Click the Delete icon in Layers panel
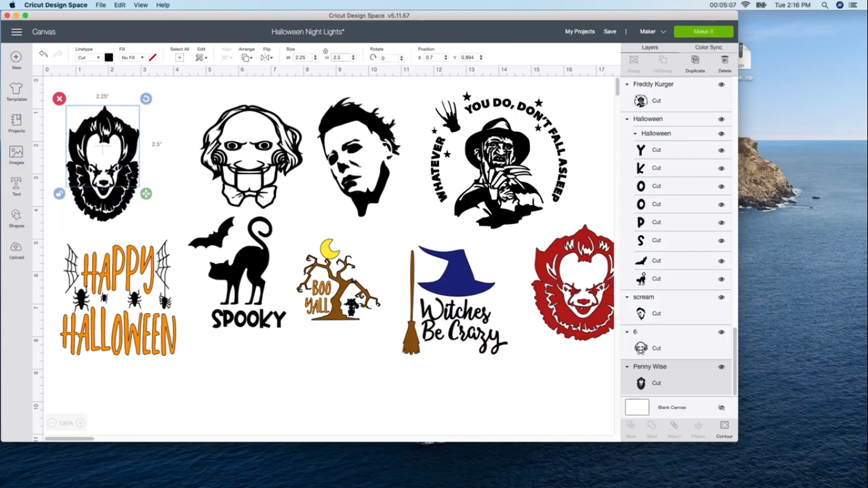 pyautogui.click(x=724, y=60)
